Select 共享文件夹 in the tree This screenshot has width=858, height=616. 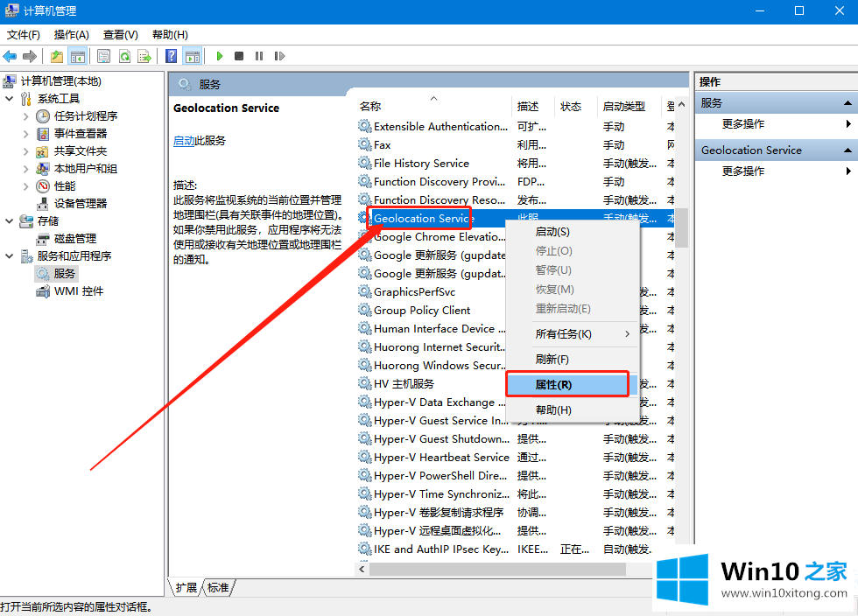tap(81, 151)
